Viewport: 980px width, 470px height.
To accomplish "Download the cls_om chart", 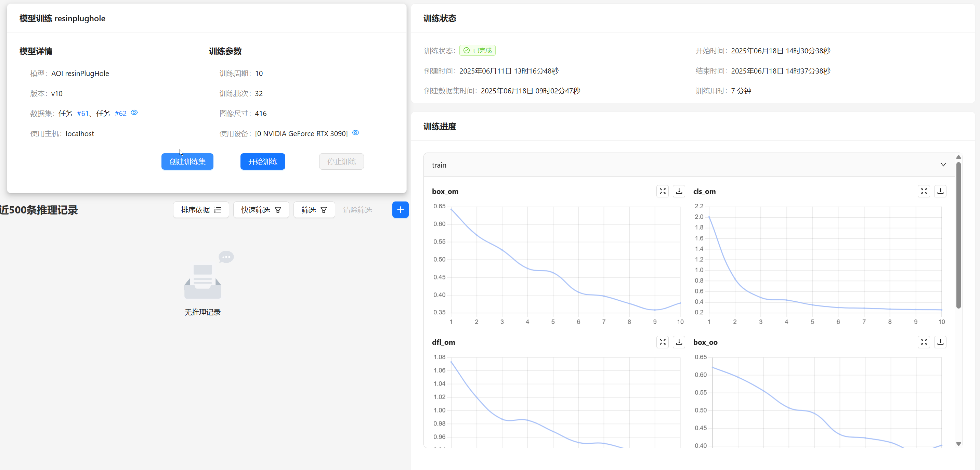I will [x=940, y=191].
